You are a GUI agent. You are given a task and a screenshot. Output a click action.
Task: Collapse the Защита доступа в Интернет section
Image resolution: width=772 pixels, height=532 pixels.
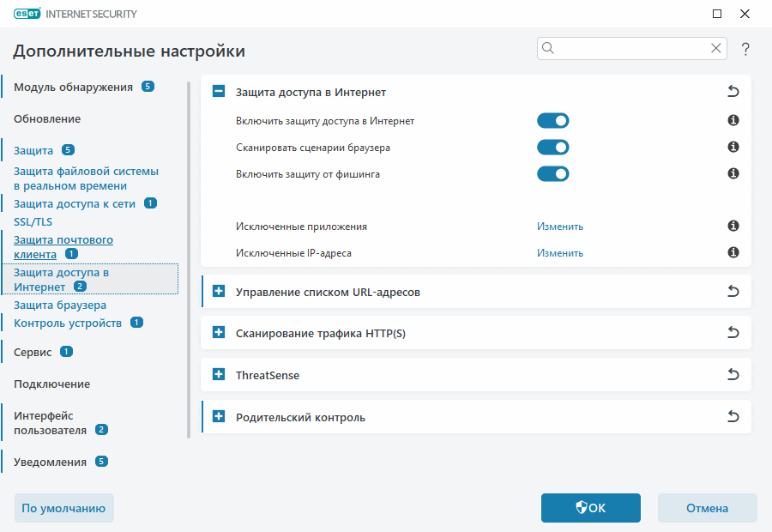218,90
